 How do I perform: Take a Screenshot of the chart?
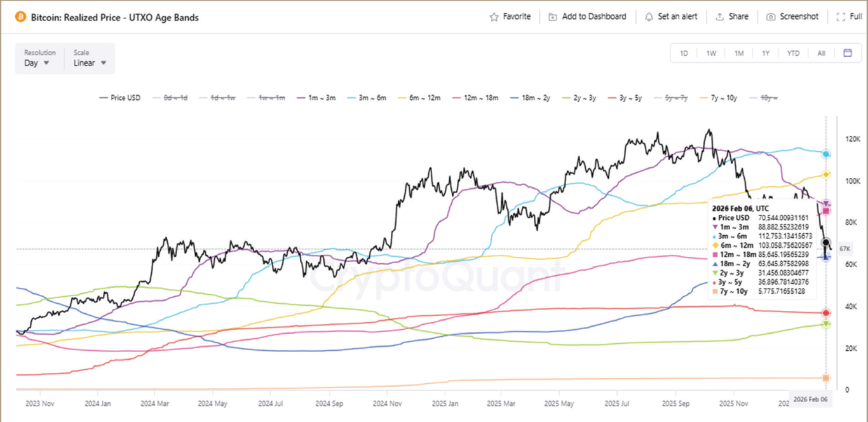(792, 17)
